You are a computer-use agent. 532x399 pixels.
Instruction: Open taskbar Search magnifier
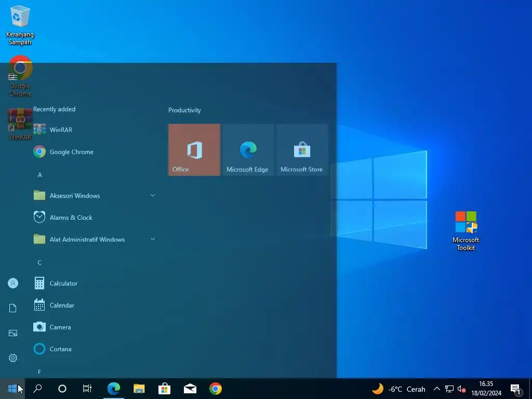point(37,389)
